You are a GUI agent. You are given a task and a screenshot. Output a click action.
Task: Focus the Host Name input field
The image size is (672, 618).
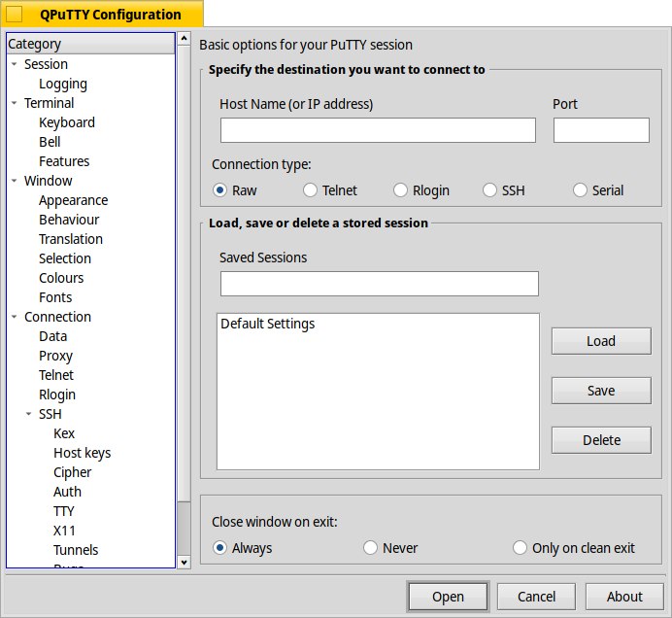pyautogui.click(x=378, y=130)
